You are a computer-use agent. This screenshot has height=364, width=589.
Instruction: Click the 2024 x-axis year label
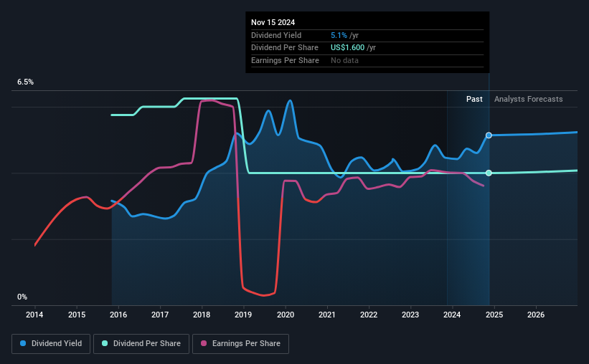pyautogui.click(x=452, y=315)
